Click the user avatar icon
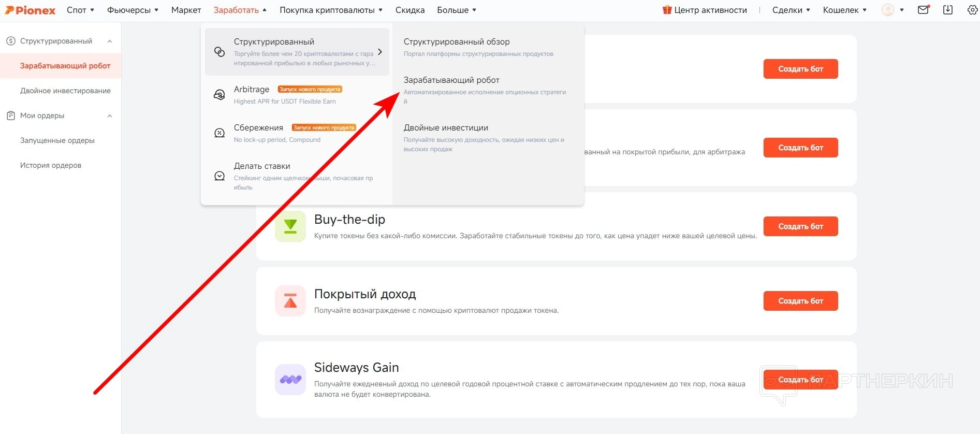 (x=887, y=10)
